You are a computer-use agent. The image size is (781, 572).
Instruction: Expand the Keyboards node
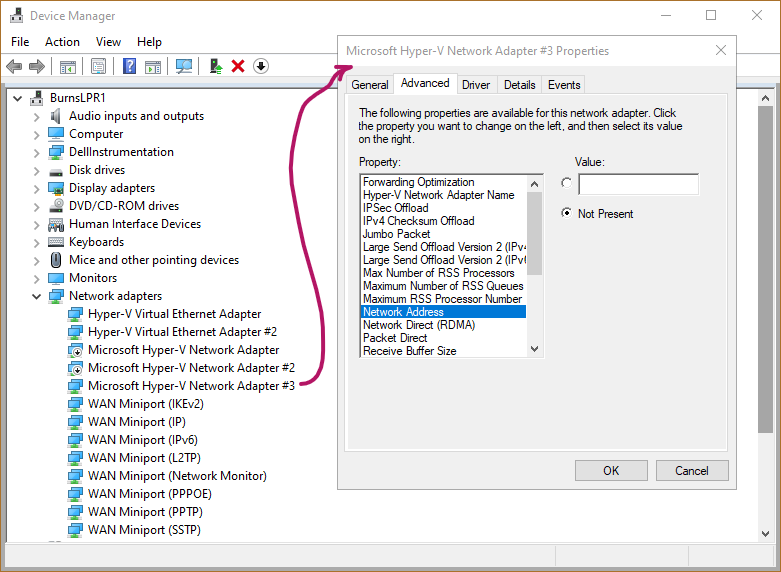click(36, 243)
